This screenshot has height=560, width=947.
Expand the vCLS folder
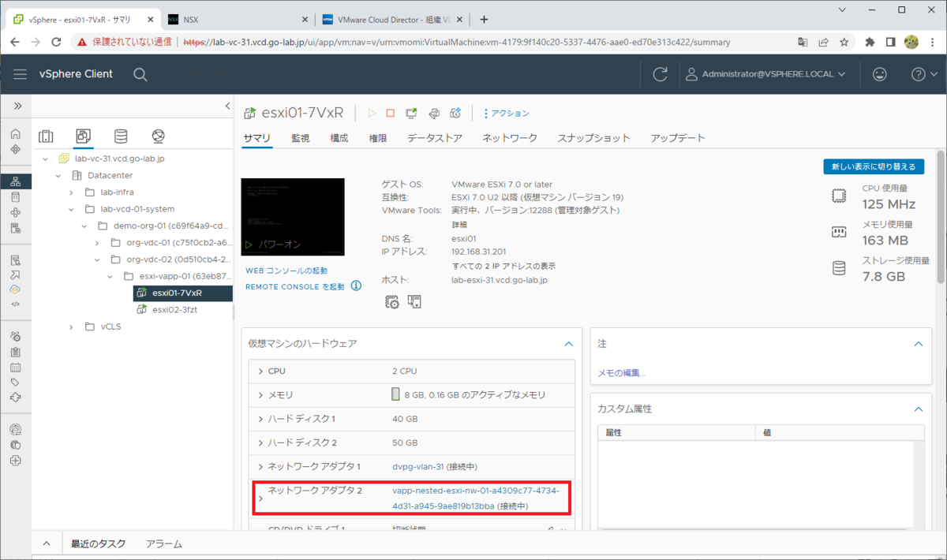(70, 327)
